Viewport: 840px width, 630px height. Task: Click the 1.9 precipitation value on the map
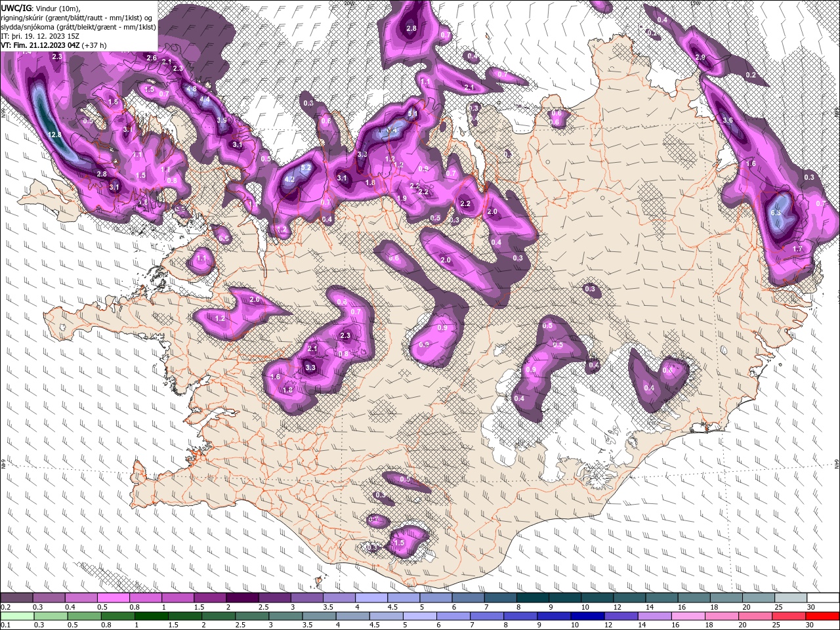pos(402,198)
